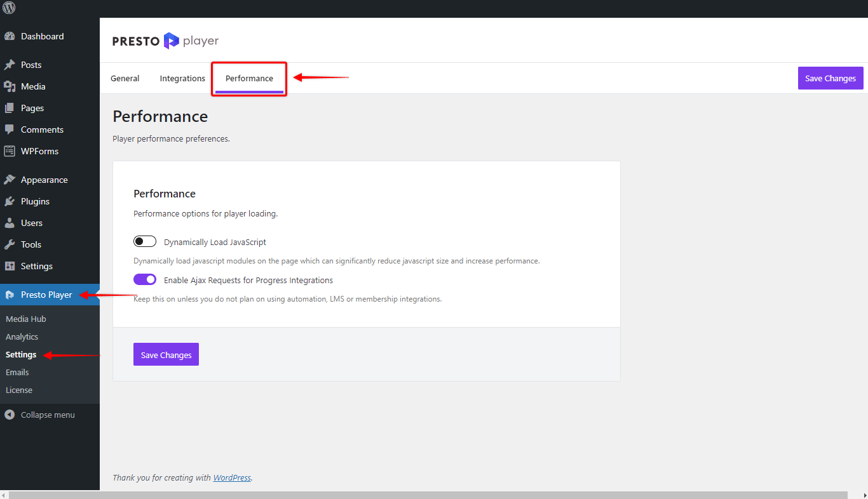Collapse the admin sidebar menu
This screenshot has height=499, width=868.
click(x=50, y=415)
